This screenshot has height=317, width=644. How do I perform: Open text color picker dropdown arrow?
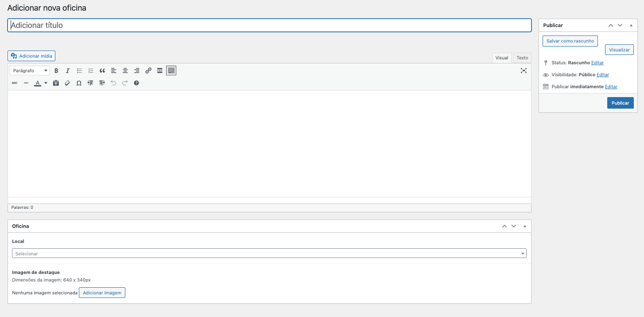46,83
